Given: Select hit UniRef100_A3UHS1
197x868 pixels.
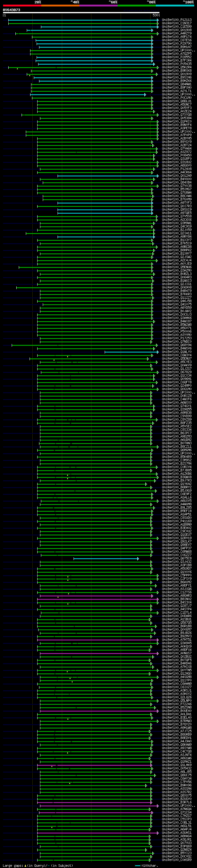Looking at the screenshot, I should pos(177,833).
